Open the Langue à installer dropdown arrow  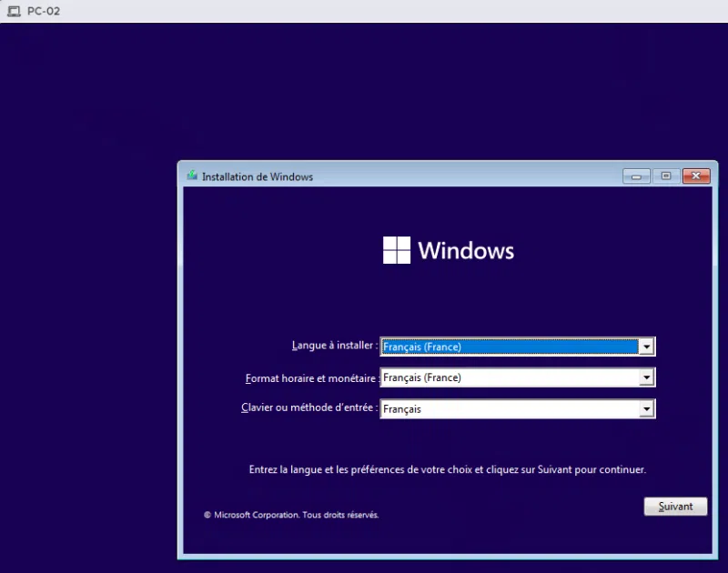point(648,347)
